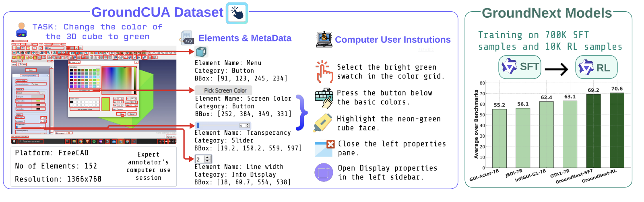Viewport: 644px width, 202px height.
Task: Click the Pick Screen Color button in dialog
Action: click(x=85, y=91)
